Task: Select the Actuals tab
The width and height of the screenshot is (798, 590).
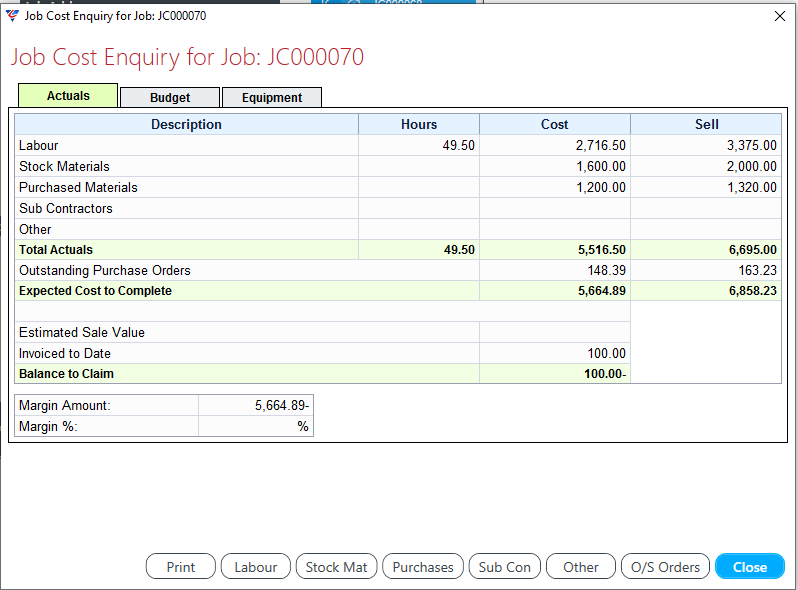Action: pyautogui.click(x=68, y=96)
